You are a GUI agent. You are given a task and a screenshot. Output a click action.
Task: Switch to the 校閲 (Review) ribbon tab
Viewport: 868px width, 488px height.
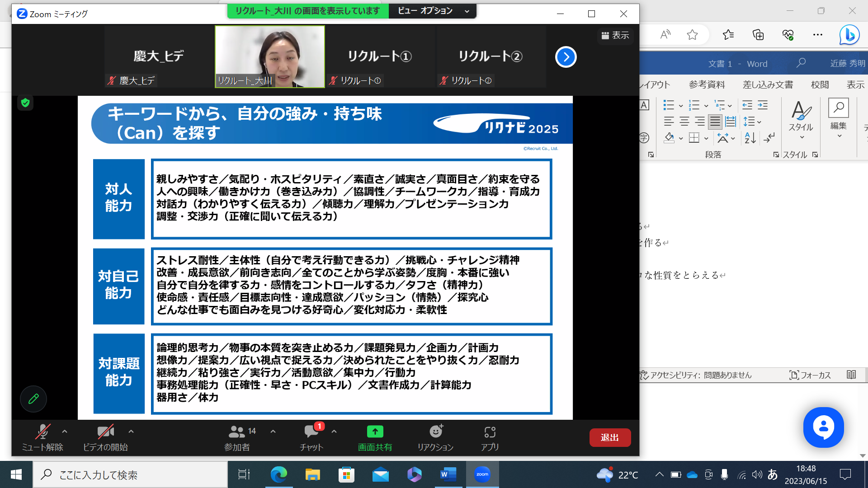pos(820,84)
